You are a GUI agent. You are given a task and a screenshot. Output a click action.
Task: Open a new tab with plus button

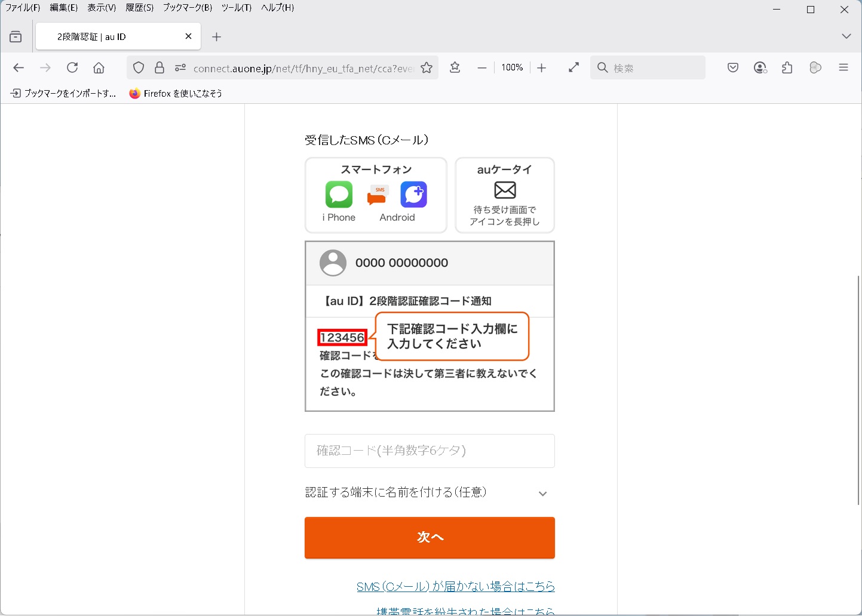tap(217, 37)
